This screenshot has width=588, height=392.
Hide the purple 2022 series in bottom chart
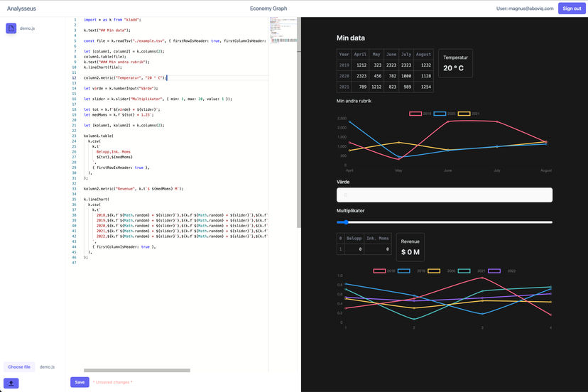tap(495, 271)
